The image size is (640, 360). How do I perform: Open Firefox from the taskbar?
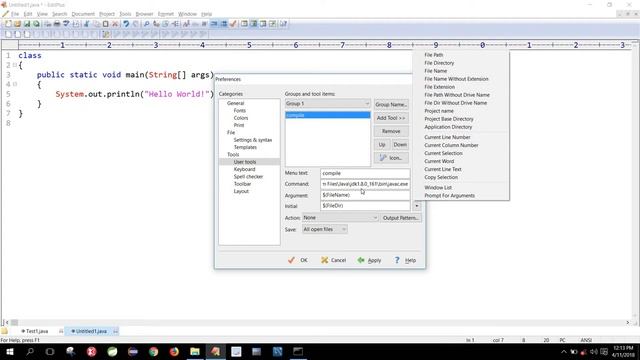(x=174, y=351)
